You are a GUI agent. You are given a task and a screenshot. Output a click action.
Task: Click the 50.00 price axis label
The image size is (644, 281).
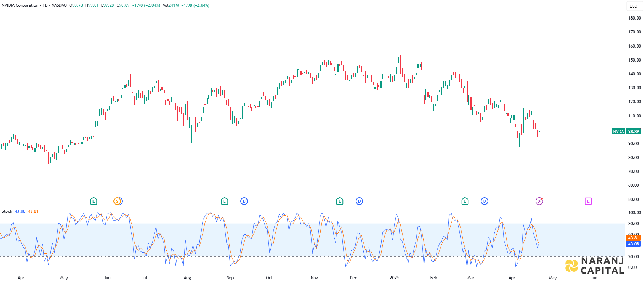click(x=633, y=200)
